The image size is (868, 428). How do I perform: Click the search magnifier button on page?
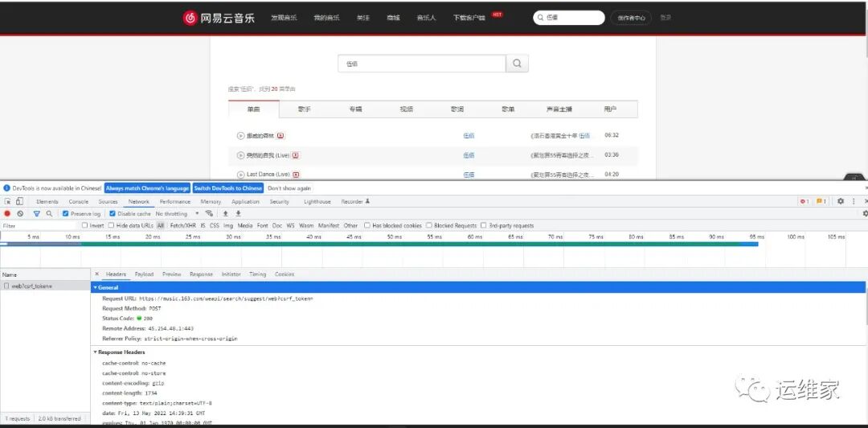click(517, 64)
